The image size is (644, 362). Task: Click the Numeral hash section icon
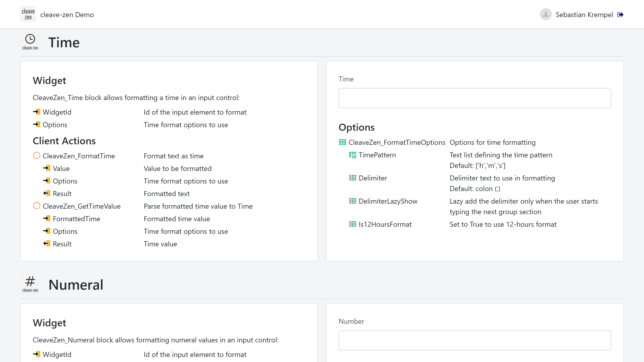pyautogui.click(x=30, y=284)
